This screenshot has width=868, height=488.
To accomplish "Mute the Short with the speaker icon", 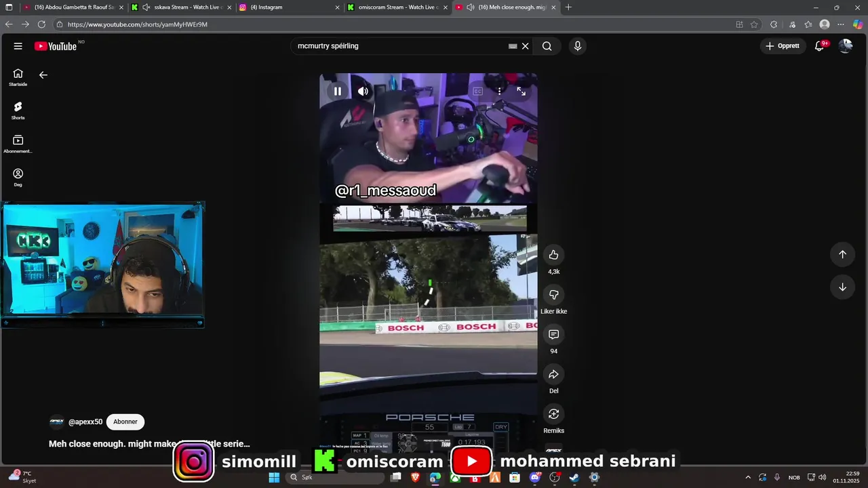I will pos(363,91).
